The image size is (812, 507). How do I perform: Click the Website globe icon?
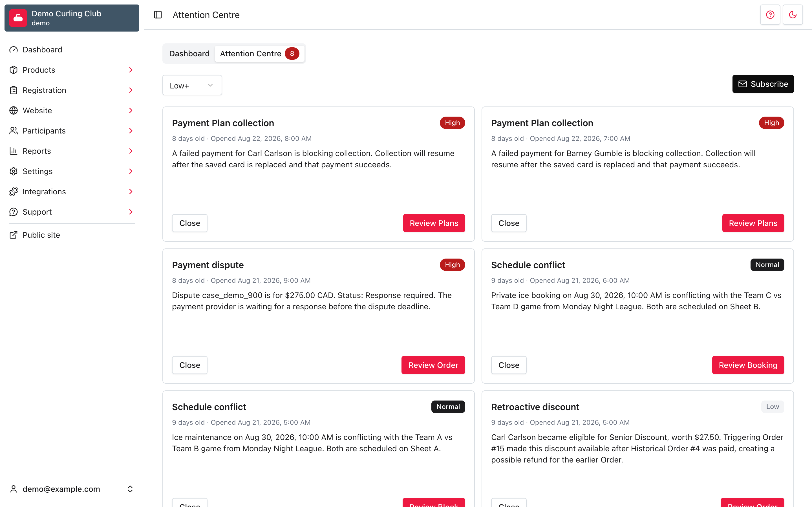(14, 110)
